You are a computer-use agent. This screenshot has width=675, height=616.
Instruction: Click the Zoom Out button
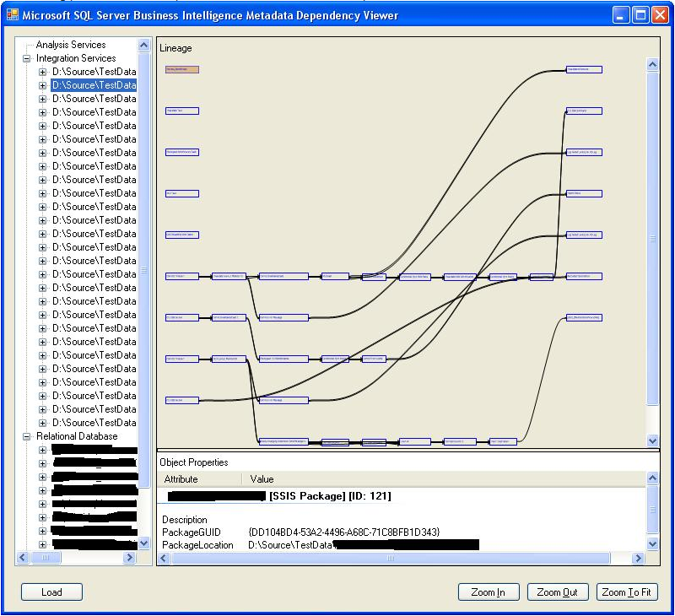pyautogui.click(x=558, y=592)
